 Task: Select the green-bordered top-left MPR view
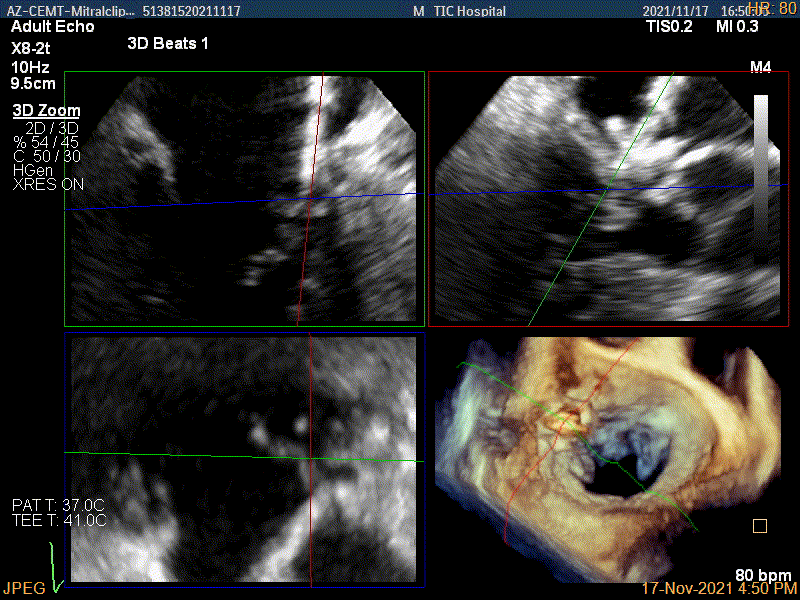tap(244, 198)
